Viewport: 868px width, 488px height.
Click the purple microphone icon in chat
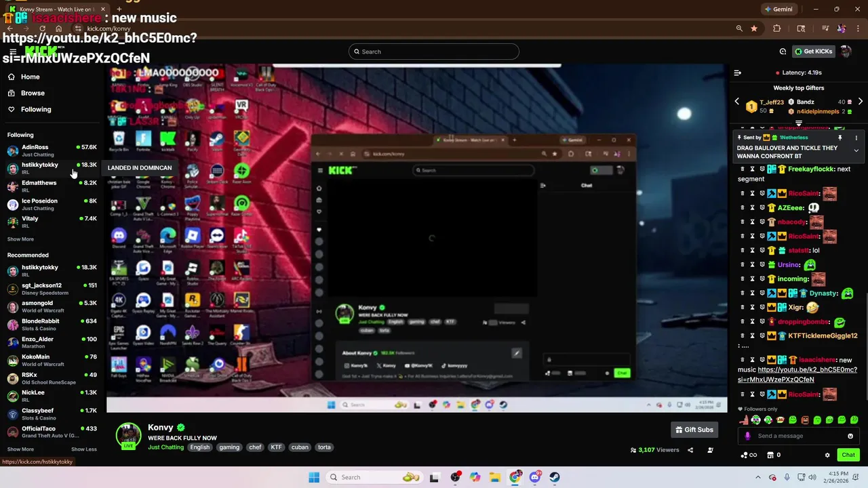[747, 436]
